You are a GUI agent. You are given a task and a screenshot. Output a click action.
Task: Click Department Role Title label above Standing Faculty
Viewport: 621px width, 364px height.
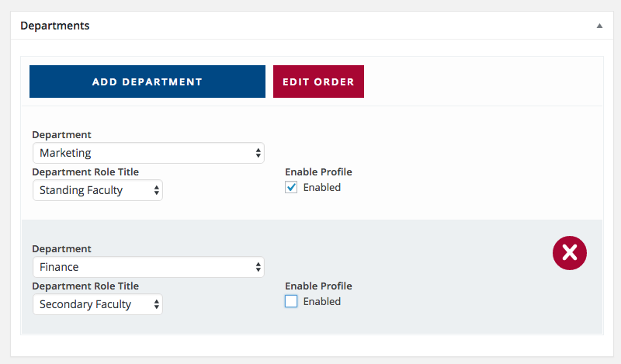(x=85, y=172)
